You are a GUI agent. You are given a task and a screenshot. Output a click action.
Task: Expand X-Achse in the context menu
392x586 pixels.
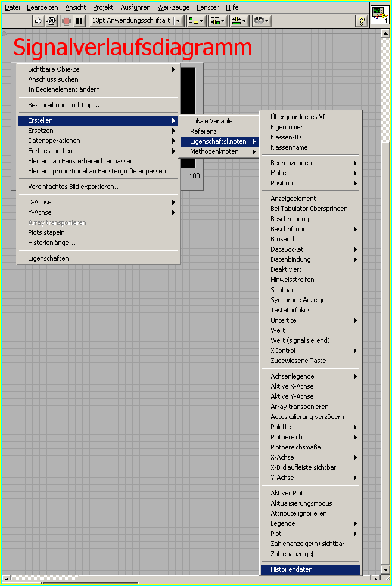(x=98, y=202)
